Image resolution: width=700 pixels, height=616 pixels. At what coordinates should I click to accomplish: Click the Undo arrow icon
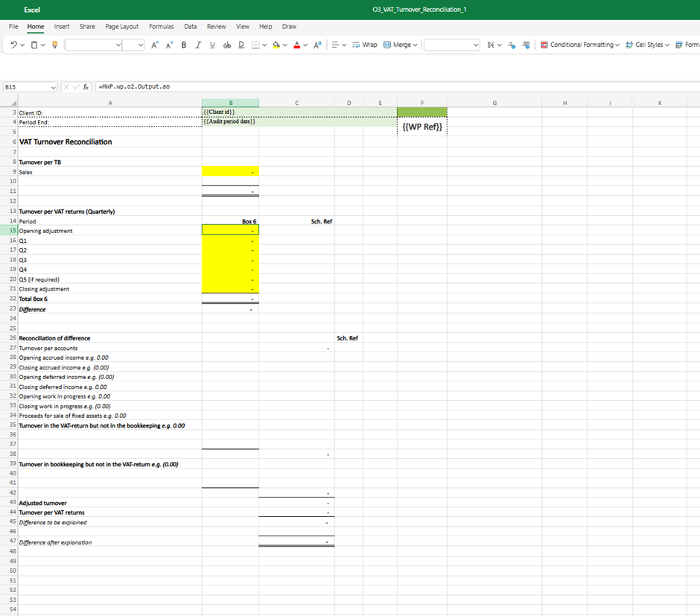pyautogui.click(x=13, y=45)
